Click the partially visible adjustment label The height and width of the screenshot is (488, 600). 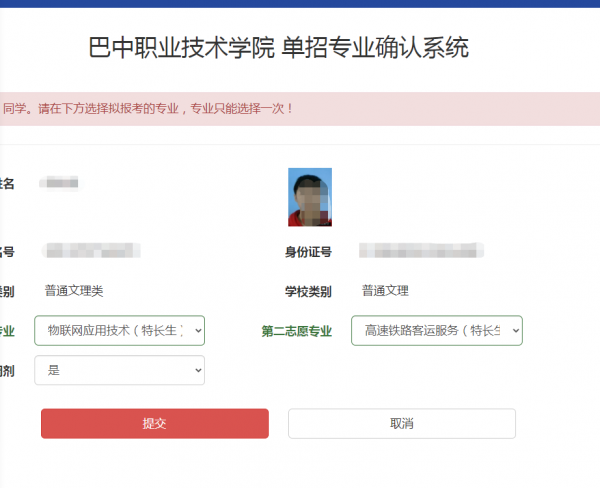[x=7, y=370]
